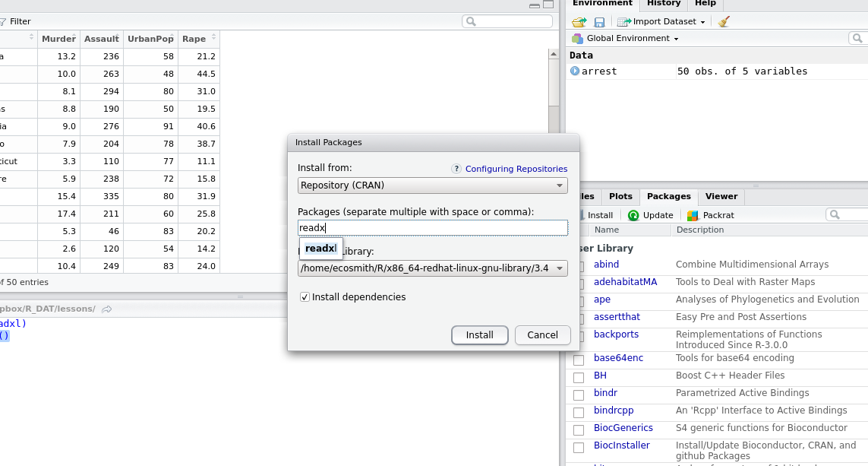Switch to the Packages tab
868x466 pixels.
669,196
